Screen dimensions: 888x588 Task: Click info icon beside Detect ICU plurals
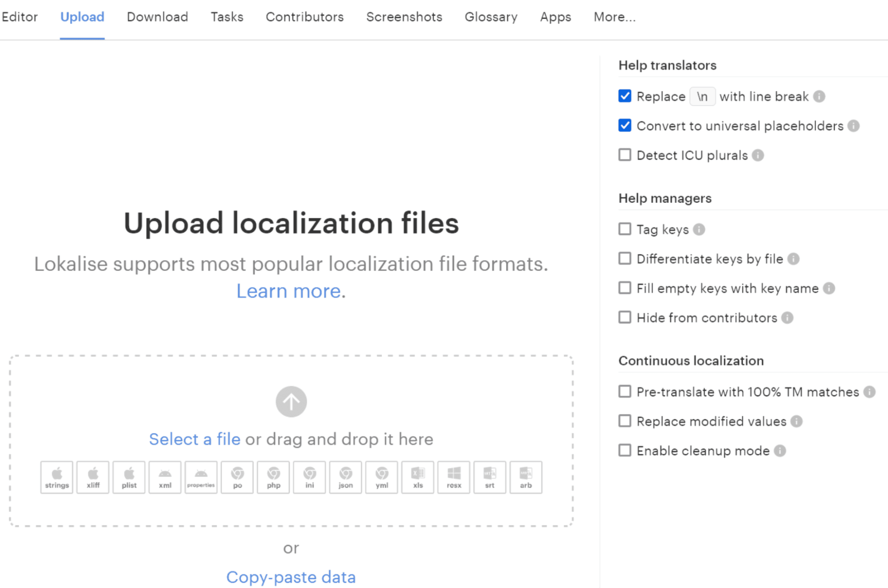pos(758,155)
